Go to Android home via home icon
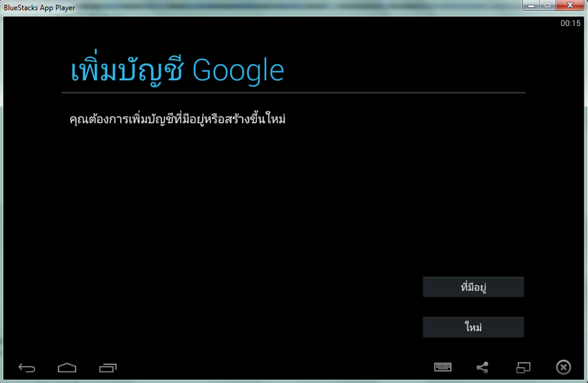 click(x=67, y=368)
